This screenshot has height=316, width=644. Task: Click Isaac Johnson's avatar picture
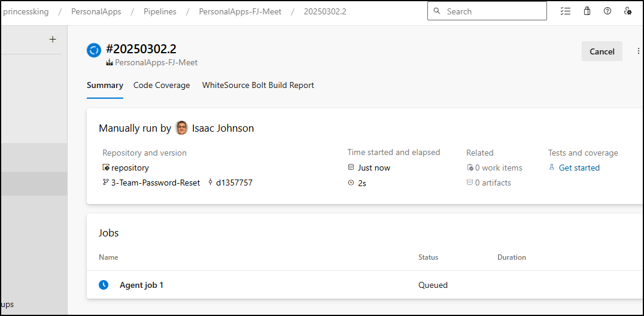pos(181,128)
